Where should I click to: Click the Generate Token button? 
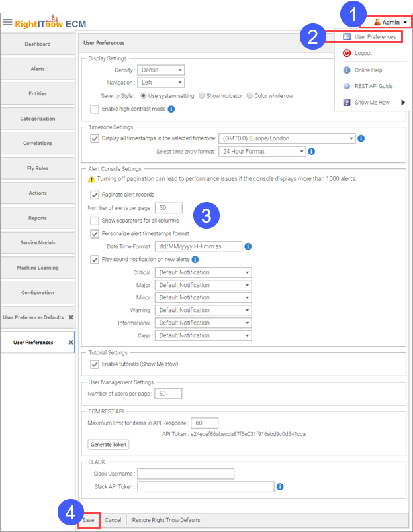coord(108,444)
